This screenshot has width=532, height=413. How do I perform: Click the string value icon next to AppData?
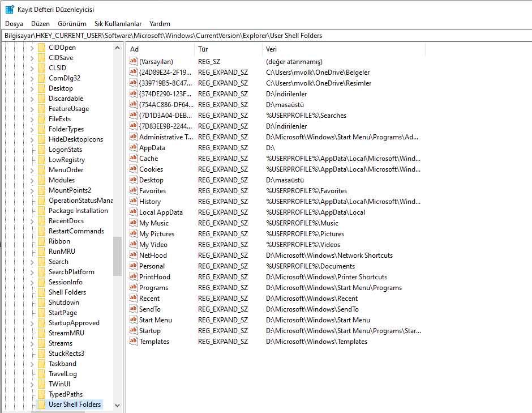(134, 147)
